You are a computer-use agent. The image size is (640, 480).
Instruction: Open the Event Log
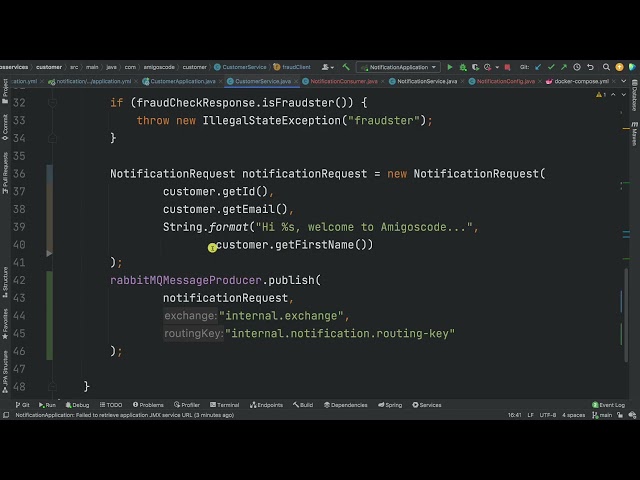(609, 405)
